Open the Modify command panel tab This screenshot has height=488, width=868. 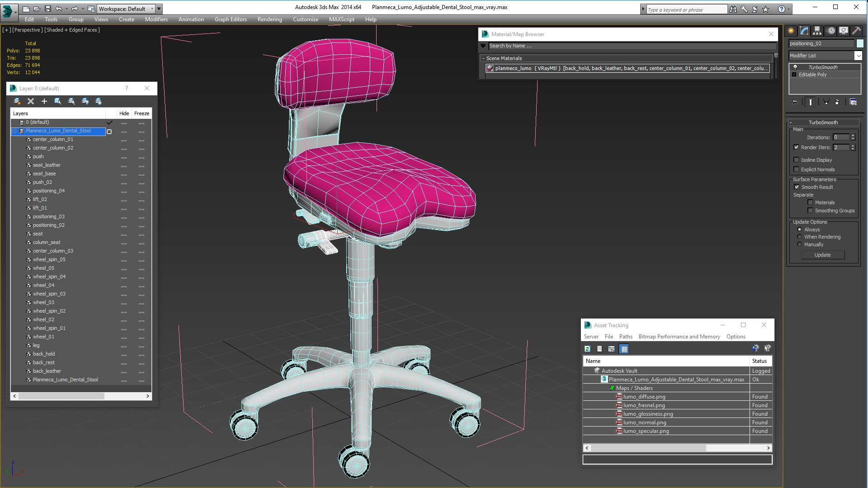pyautogui.click(x=804, y=31)
